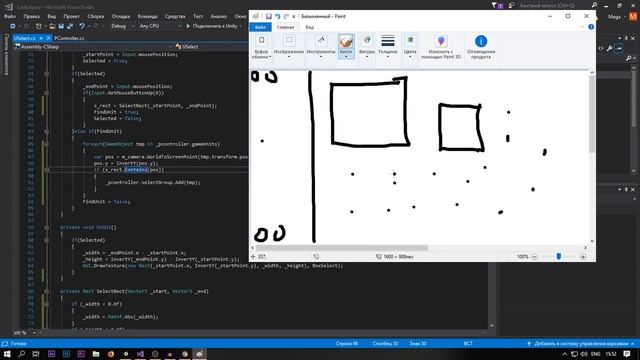
Task: Save all files in Visual Studio toolbar
Action: (70, 26)
